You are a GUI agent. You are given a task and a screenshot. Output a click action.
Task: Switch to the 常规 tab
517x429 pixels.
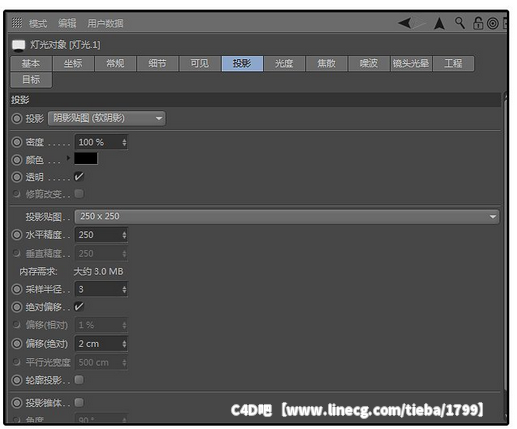(115, 63)
